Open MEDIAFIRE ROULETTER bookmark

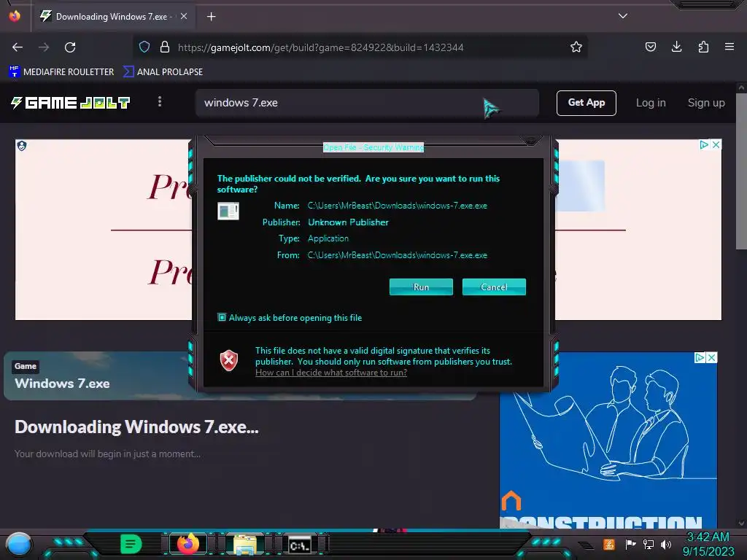(61, 72)
